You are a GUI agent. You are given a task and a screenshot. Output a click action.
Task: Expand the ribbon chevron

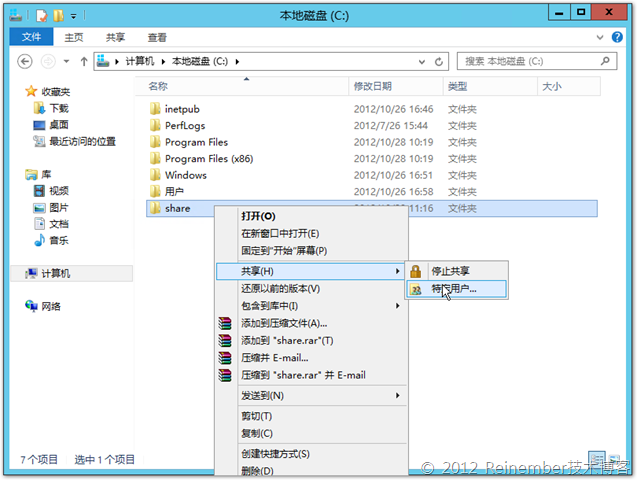coord(600,37)
